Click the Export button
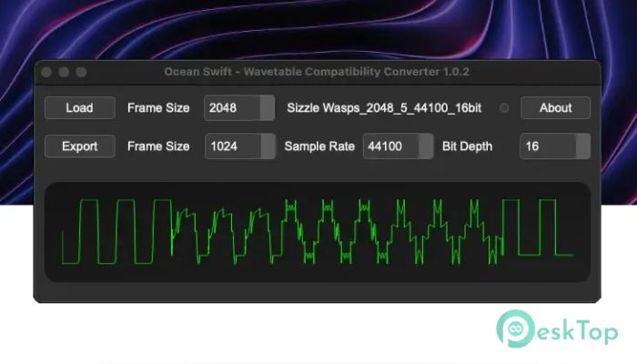This screenshot has width=637, height=364. (x=80, y=146)
